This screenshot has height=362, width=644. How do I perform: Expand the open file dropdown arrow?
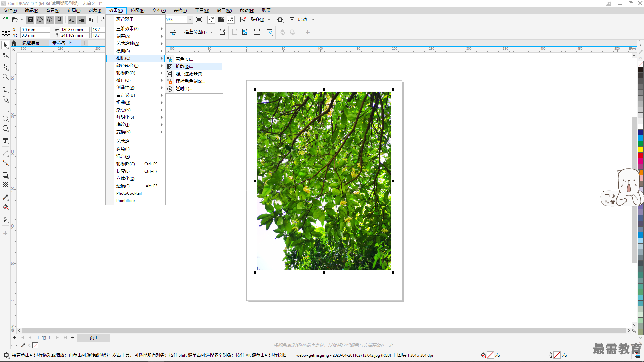tap(22, 20)
